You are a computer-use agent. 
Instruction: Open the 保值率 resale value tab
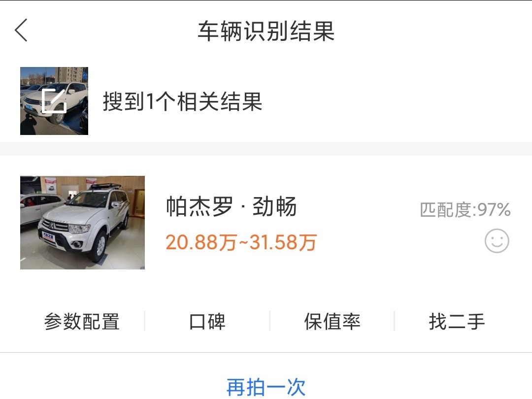(332, 321)
